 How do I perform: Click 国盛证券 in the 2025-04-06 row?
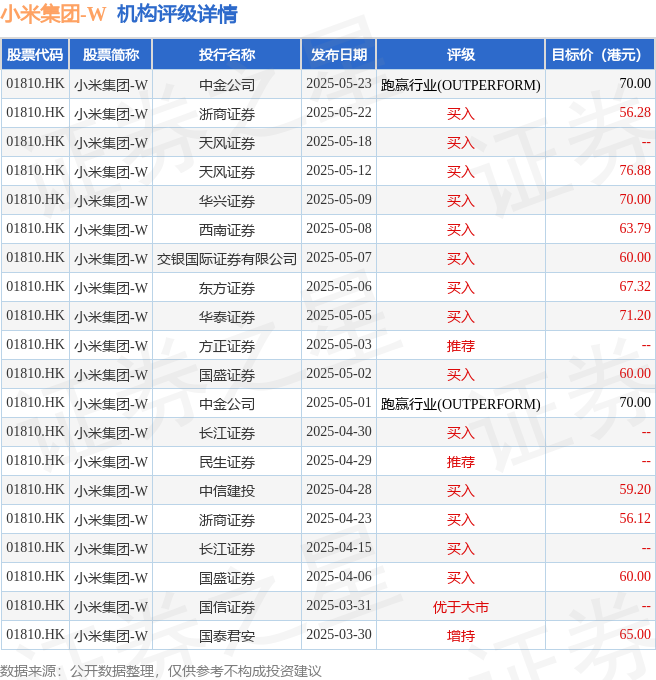(x=227, y=578)
